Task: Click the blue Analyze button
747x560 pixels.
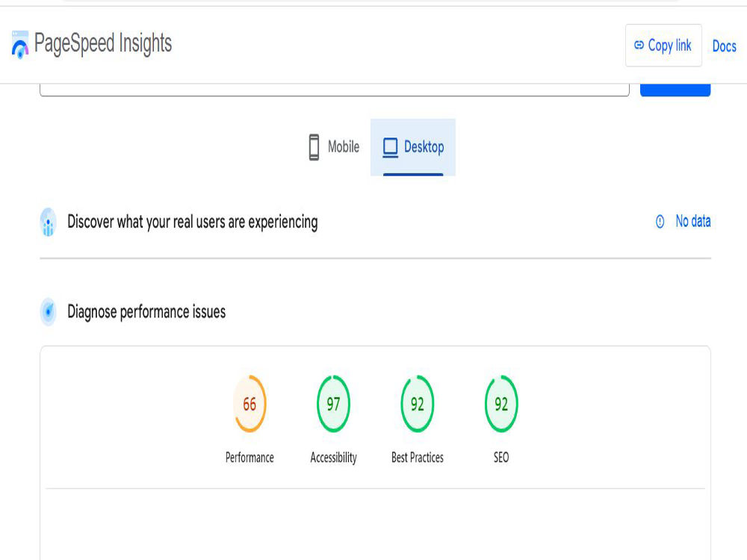Action: coord(675,90)
